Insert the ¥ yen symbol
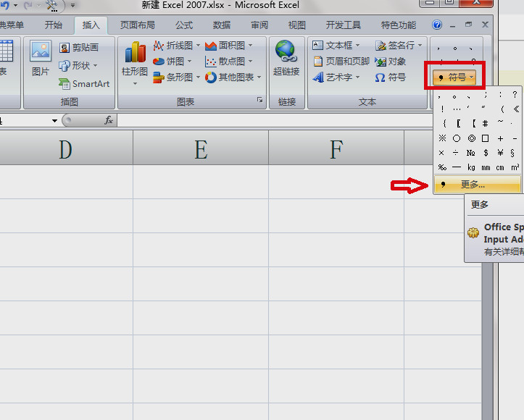This screenshot has width=524, height=420. pyautogui.click(x=500, y=153)
